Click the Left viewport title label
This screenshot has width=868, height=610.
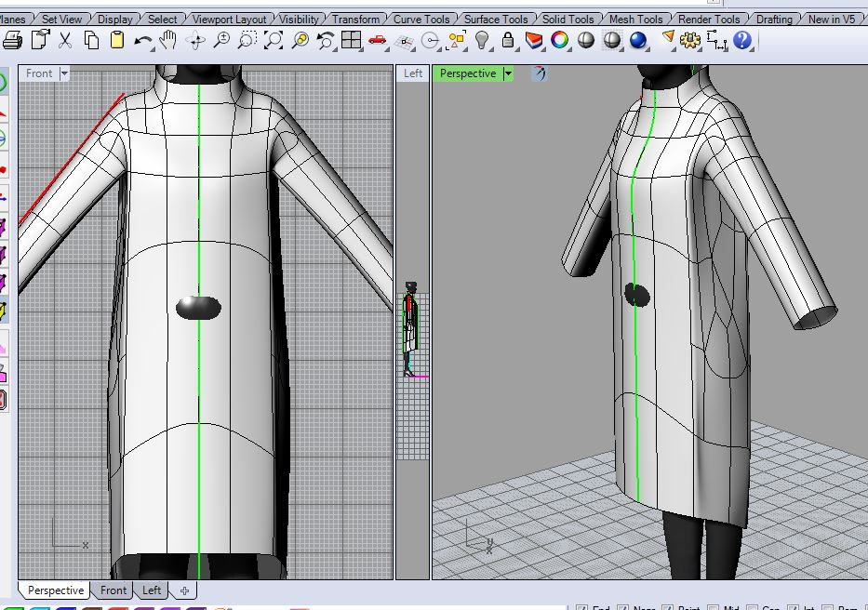(413, 73)
